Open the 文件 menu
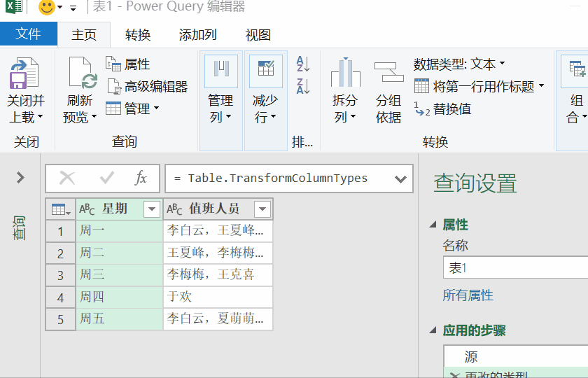Viewport: 588px width, 378px height. tap(29, 34)
